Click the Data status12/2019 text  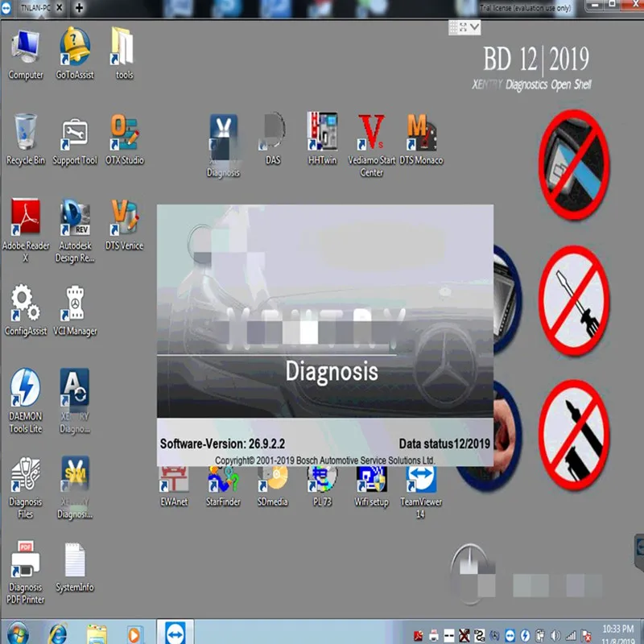(x=444, y=444)
